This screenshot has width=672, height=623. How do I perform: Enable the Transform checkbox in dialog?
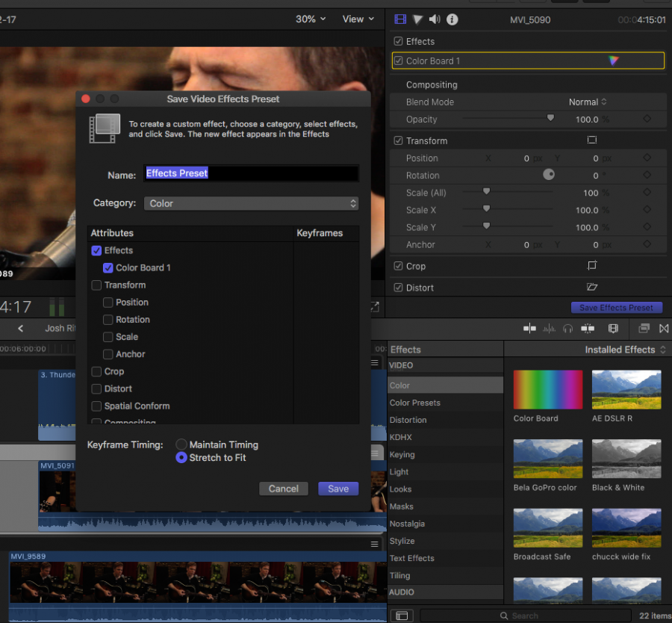pos(96,285)
